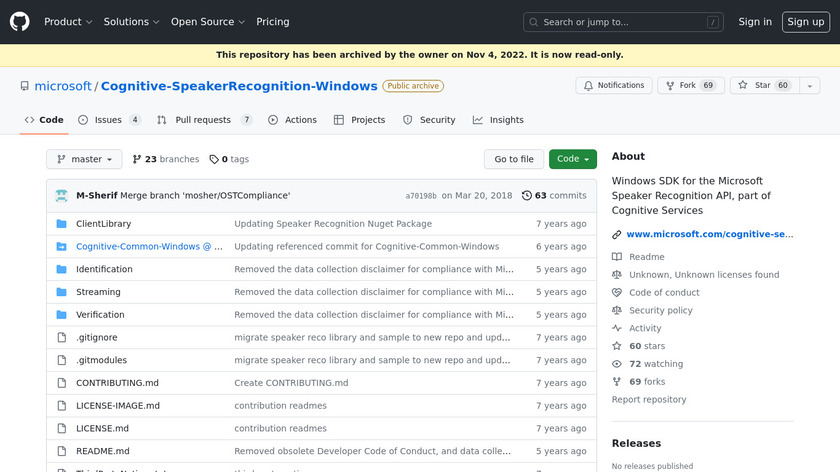Viewport: 840px width, 472px height.
Task: Click the Cognitive-Common-Windows submodule icon
Action: (x=61, y=247)
